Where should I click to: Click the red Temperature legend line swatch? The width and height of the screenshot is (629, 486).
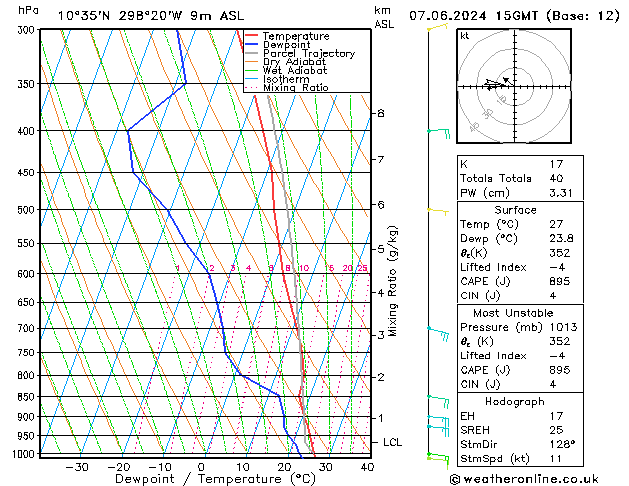tap(252, 36)
